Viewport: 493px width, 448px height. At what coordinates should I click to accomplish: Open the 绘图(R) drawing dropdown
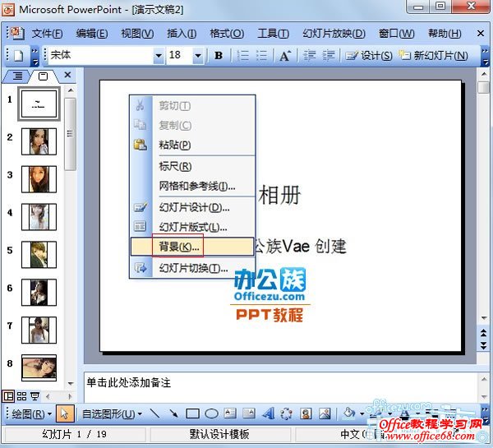click(x=31, y=414)
